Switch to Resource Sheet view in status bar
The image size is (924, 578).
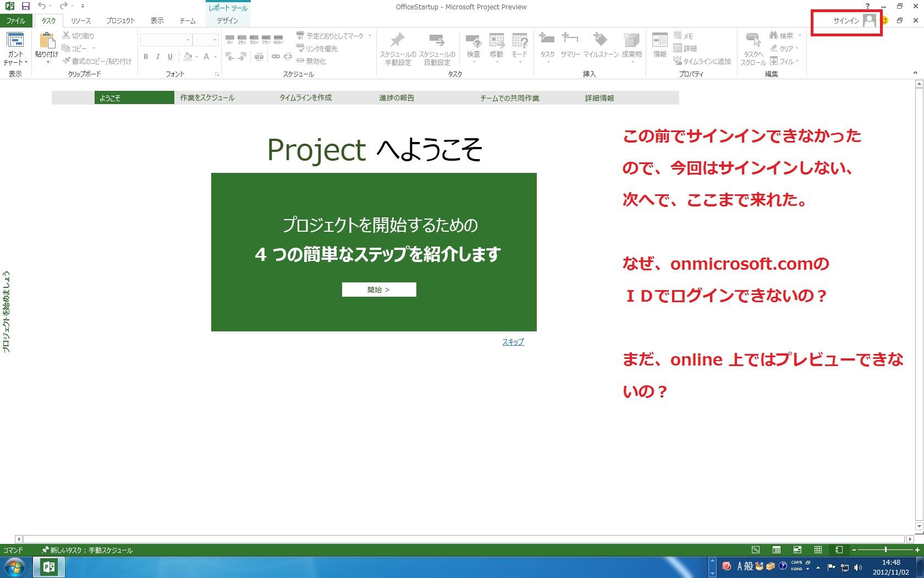(x=818, y=550)
